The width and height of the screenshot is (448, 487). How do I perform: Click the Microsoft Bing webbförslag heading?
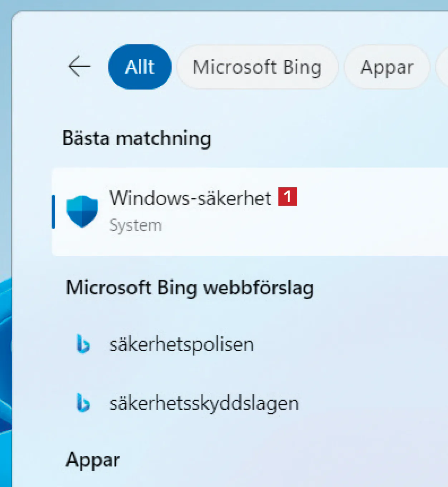pyautogui.click(x=190, y=288)
